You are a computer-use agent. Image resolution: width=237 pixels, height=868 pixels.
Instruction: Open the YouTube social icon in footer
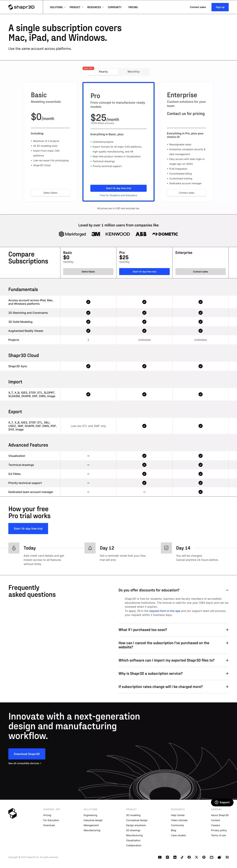tap(160, 857)
